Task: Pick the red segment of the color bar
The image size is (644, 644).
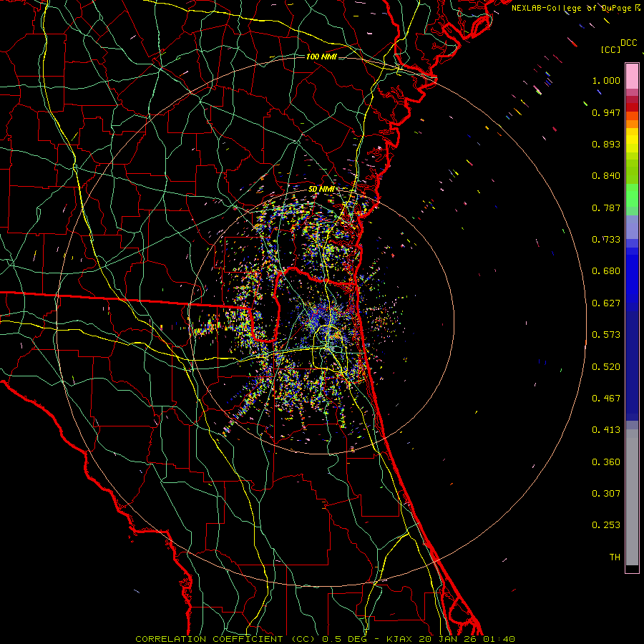Action: point(632,107)
